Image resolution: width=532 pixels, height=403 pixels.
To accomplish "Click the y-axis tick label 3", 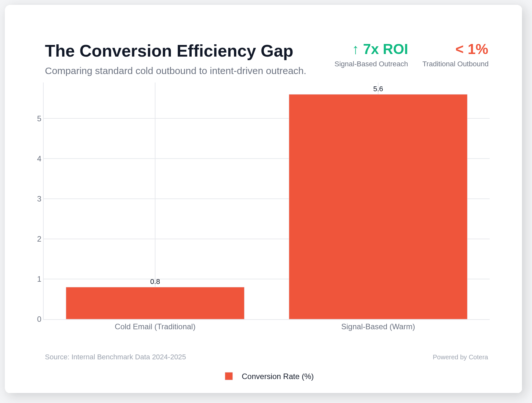I will [39, 199].
